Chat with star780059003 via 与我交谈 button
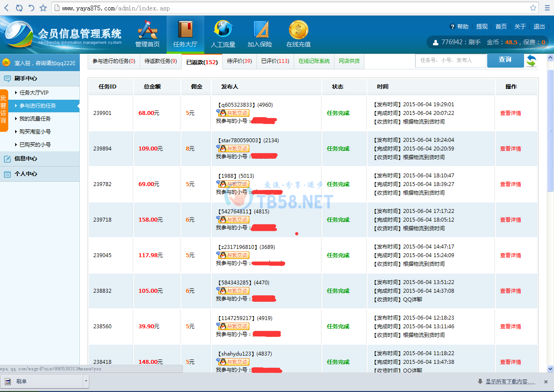Viewport: 554px width, 392px height. (233, 148)
